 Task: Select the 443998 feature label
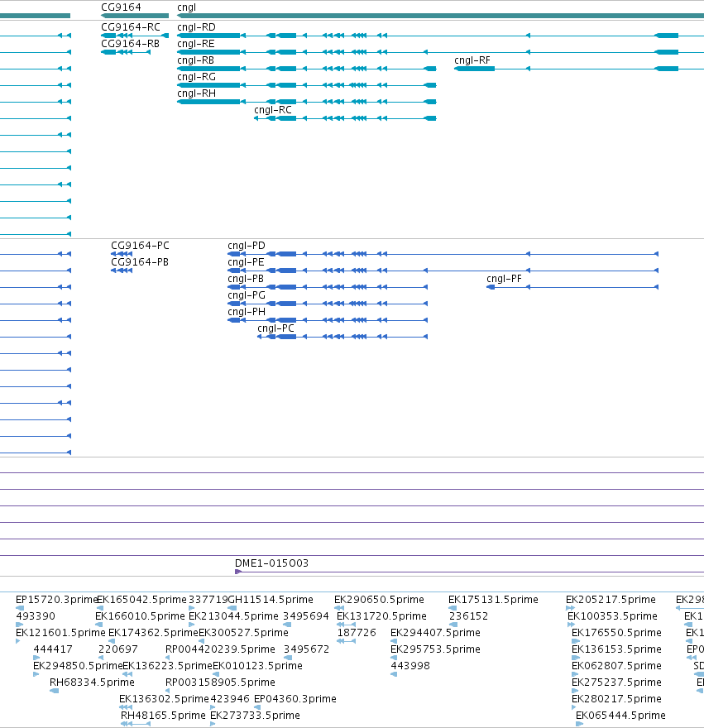pyautogui.click(x=410, y=666)
